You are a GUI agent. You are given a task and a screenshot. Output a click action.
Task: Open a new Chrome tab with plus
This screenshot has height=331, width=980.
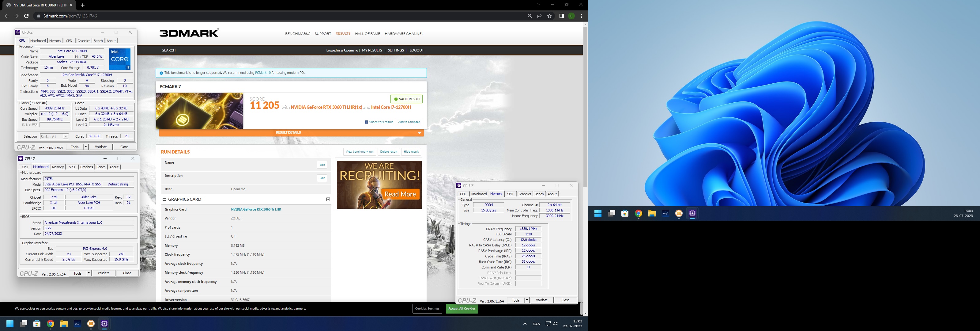point(83,5)
